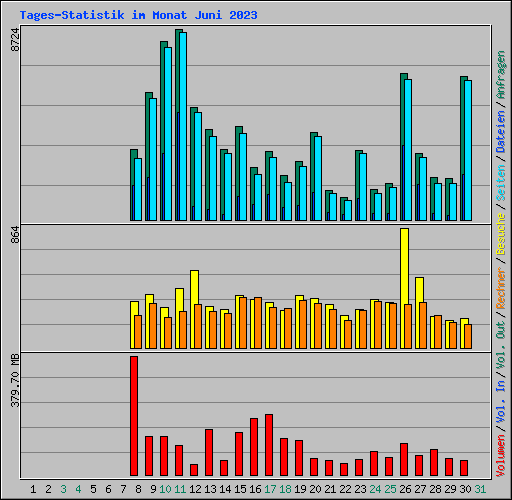The width and height of the screenshot is (512, 500).
Task: Click day label "7" on the x-axis
Action: pyautogui.click(x=123, y=489)
